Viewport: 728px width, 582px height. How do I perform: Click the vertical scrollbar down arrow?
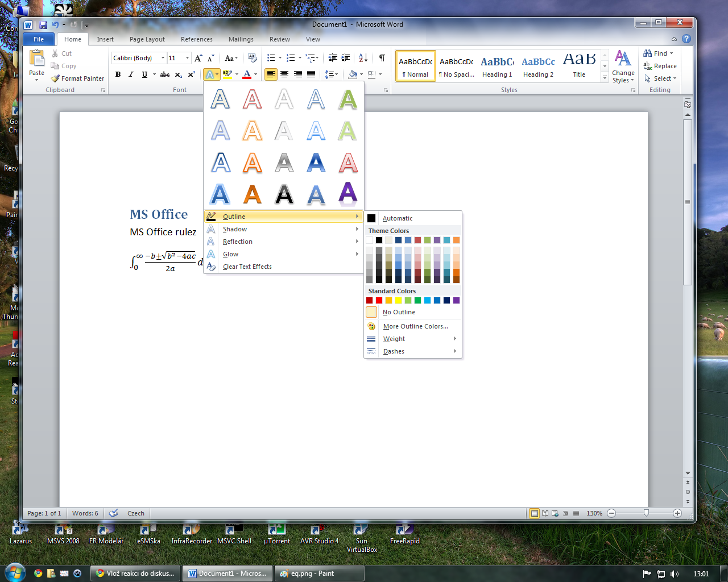(x=688, y=473)
